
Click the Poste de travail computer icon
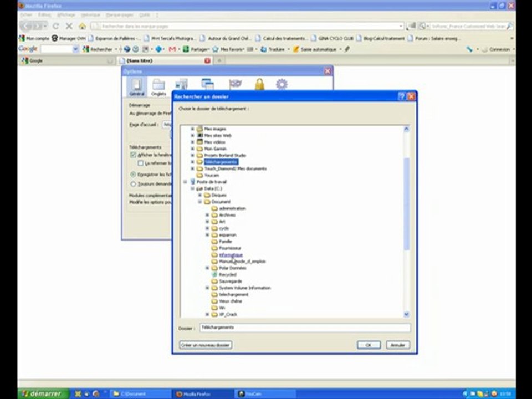[193, 182]
